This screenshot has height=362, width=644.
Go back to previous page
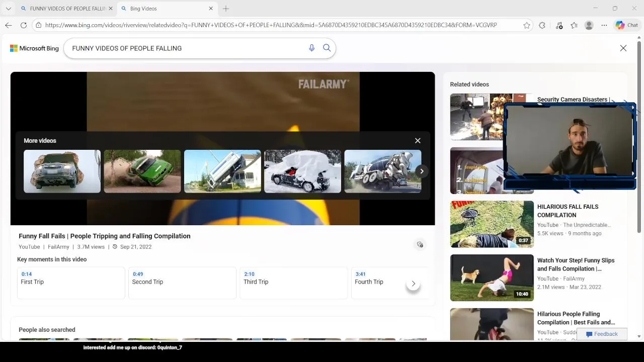(9, 25)
